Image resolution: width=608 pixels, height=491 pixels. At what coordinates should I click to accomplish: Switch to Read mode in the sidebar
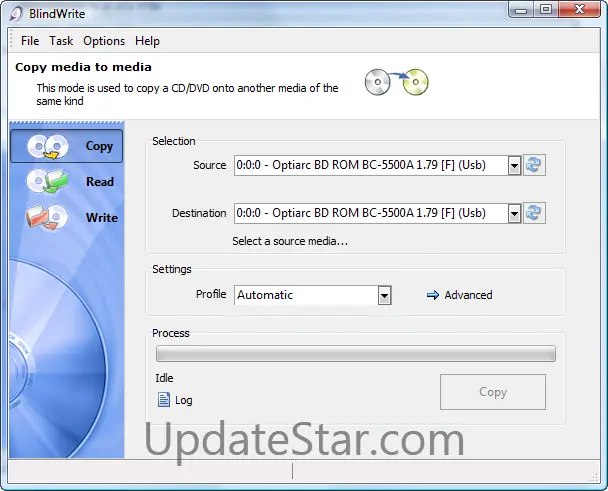tap(66, 182)
